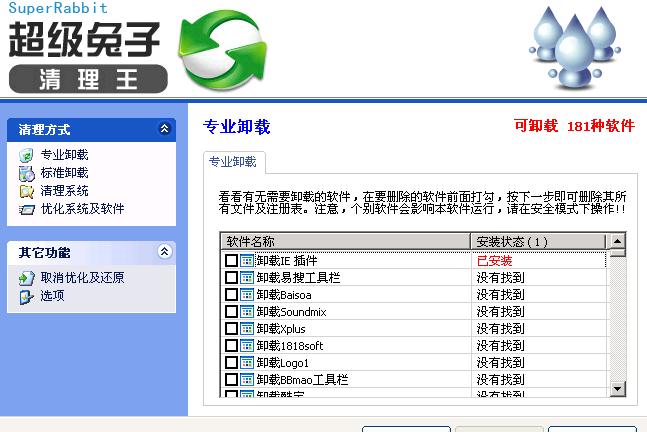Viewport: 647px width, 432px height.
Task: Select the 卸载易搜工具栏 row text
Action: click(x=298, y=278)
